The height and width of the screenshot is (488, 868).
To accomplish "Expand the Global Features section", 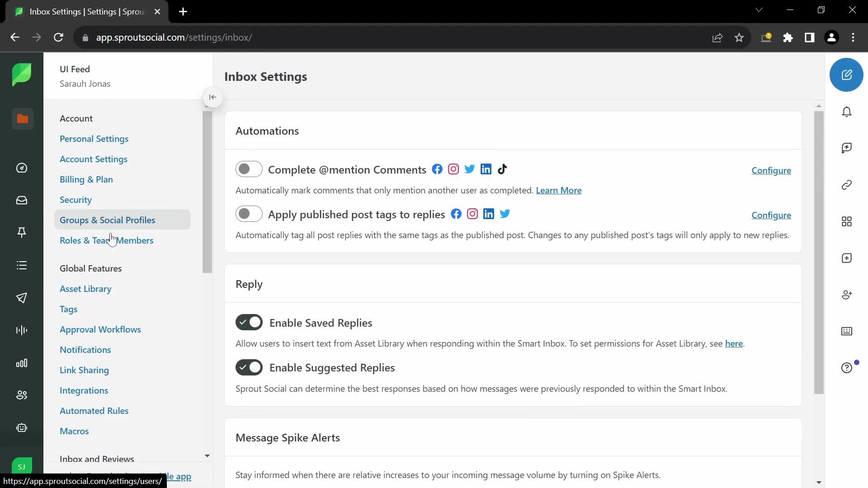I will click(90, 268).
